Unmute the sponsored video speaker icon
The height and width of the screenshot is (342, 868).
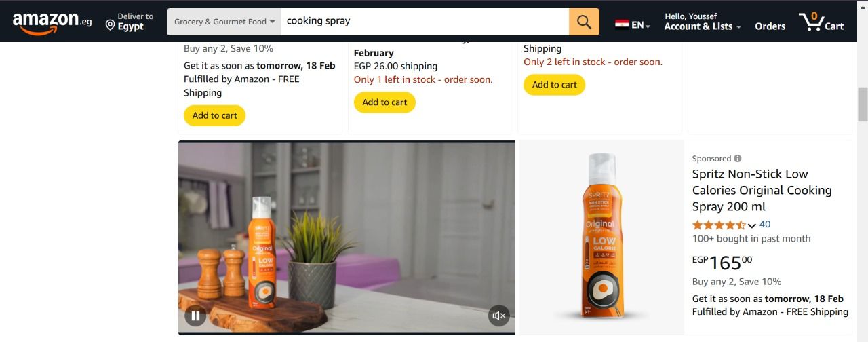coord(499,316)
